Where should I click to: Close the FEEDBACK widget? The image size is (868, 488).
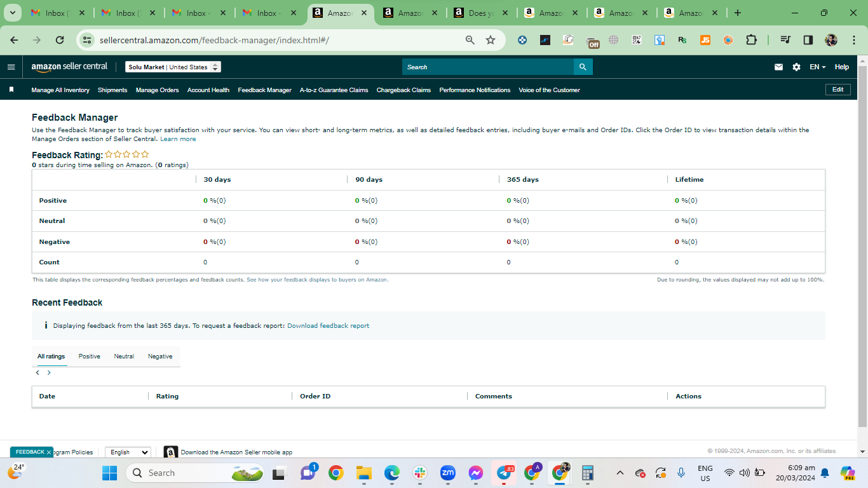point(49,452)
